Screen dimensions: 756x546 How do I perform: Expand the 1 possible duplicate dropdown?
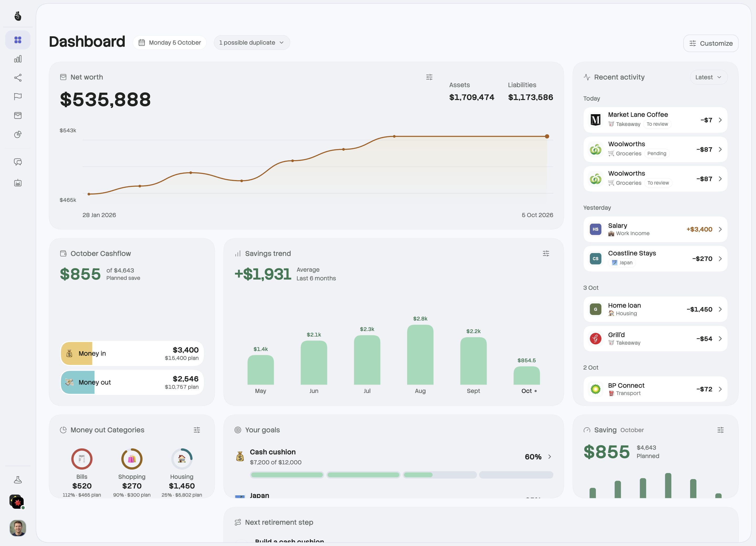252,43
